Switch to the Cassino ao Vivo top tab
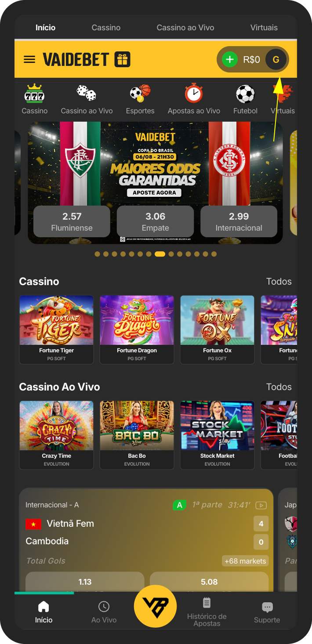Image resolution: width=312 pixels, height=644 pixels. pos(185,27)
